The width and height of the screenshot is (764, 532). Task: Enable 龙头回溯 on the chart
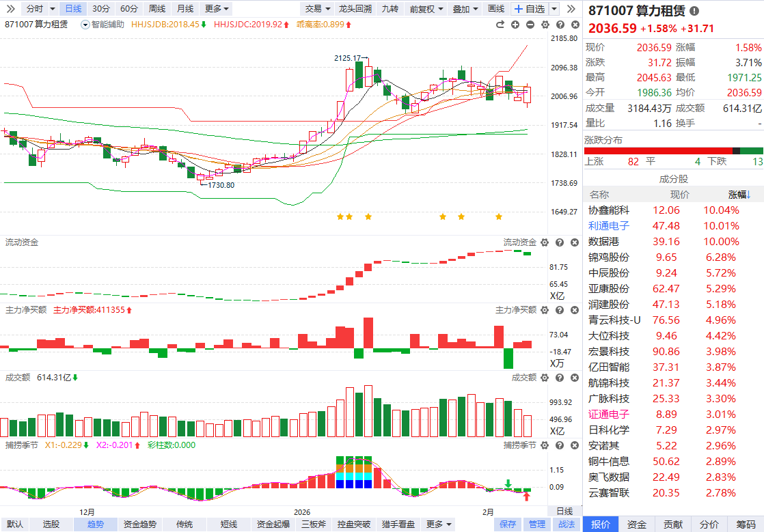(355, 9)
